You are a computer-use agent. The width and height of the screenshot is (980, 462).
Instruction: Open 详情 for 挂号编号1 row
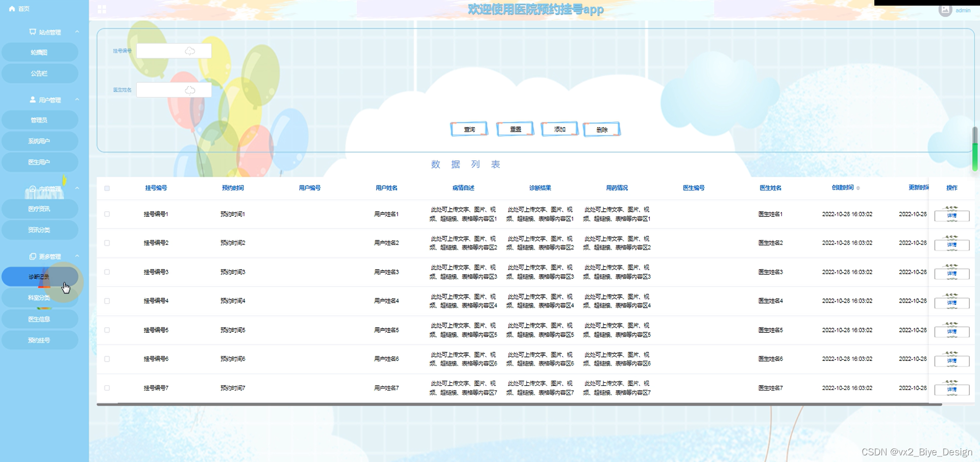point(952,216)
